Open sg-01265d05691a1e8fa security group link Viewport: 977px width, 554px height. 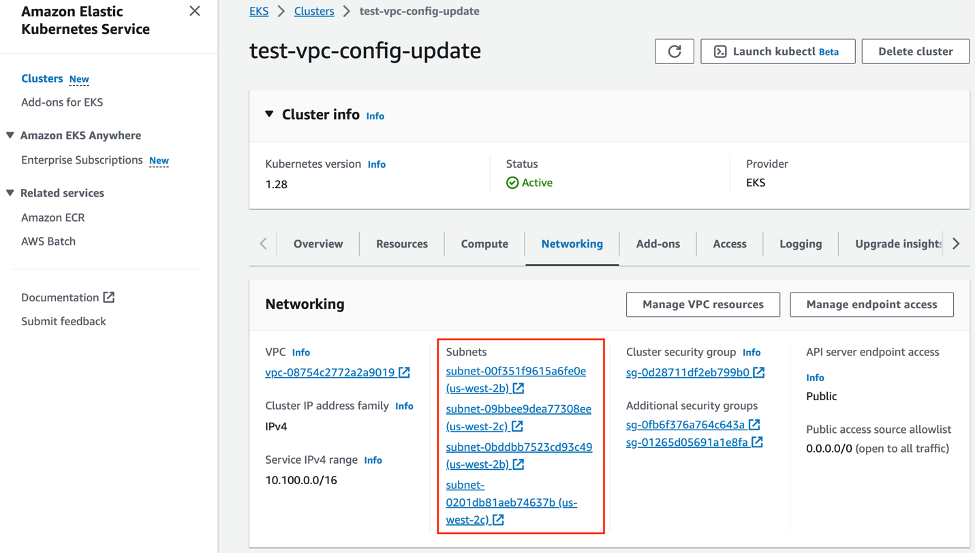pos(687,442)
